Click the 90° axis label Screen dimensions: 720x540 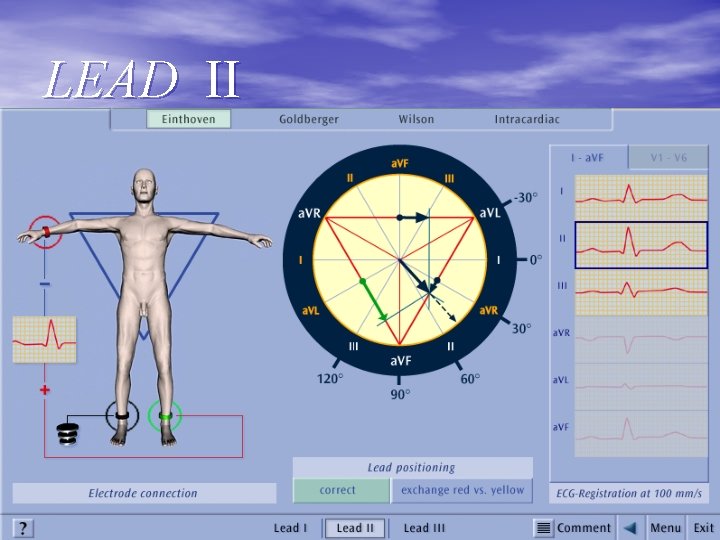click(400, 394)
